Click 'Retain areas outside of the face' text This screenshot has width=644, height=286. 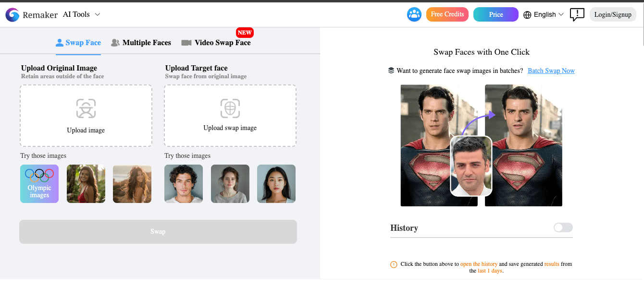pos(62,76)
